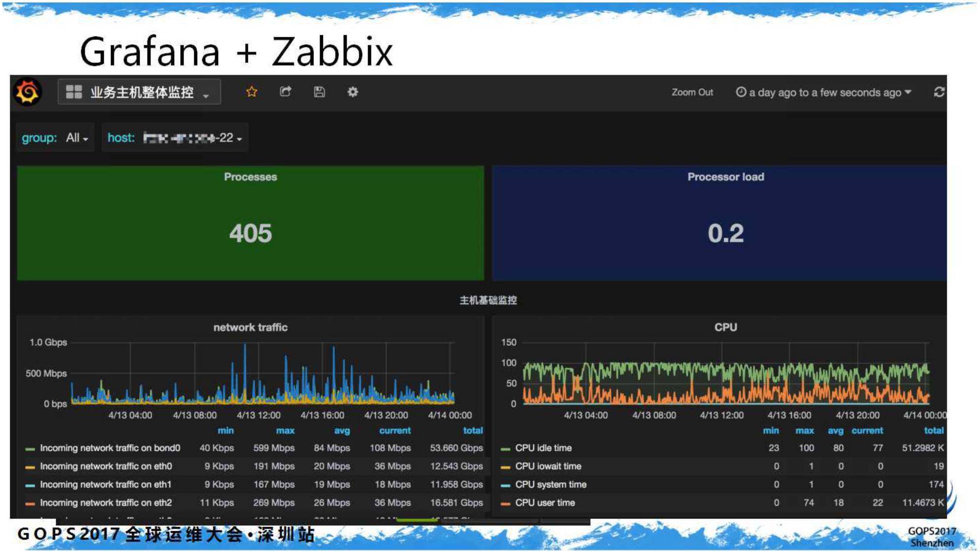Open the Processor load panel title menu
Image resolution: width=980 pixels, height=552 pixels.
point(726,177)
